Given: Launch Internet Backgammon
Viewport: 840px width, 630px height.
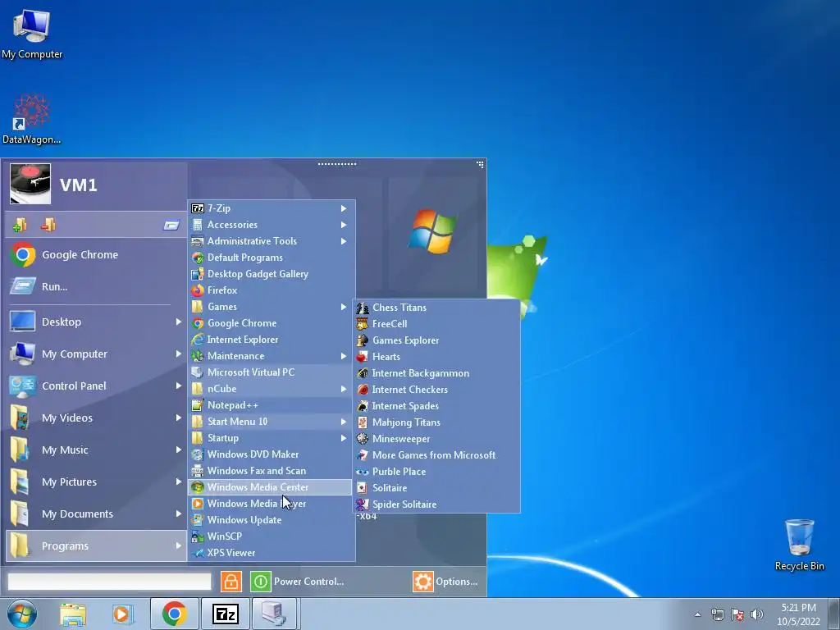Looking at the screenshot, I should coord(436,373).
